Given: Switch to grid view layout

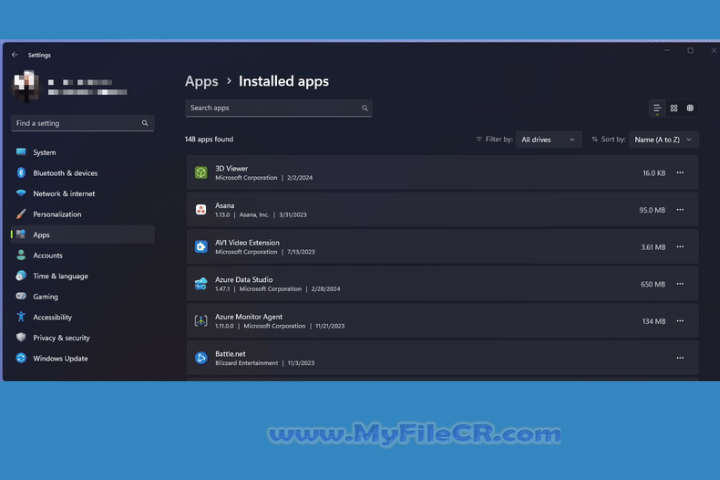Looking at the screenshot, I should 674,108.
